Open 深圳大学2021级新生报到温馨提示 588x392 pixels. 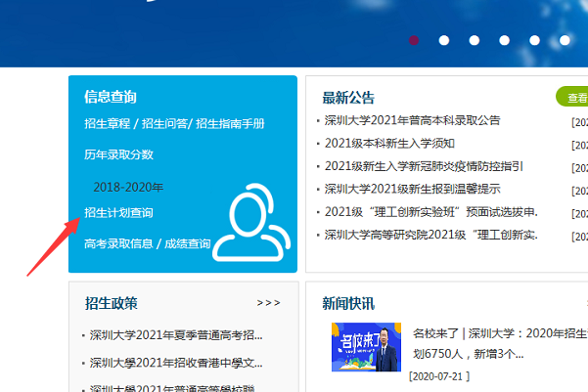[413, 189]
